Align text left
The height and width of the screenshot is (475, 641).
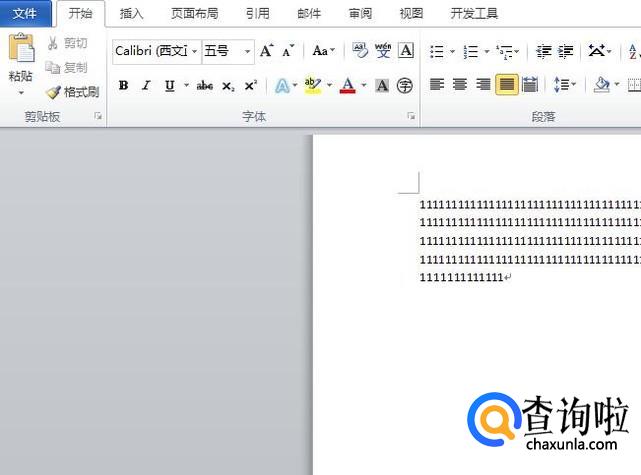(x=437, y=85)
